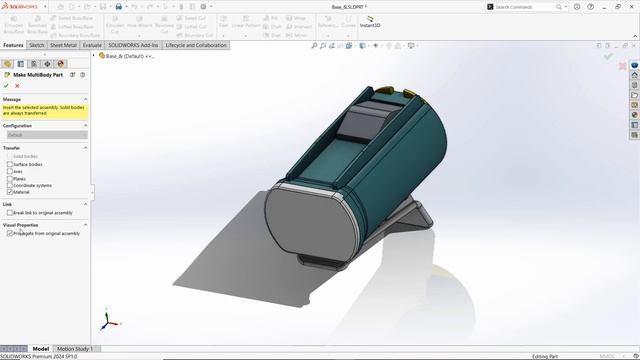Screen dimensions: 640x360
Task: Collapse the Link section
Action: coord(85,204)
